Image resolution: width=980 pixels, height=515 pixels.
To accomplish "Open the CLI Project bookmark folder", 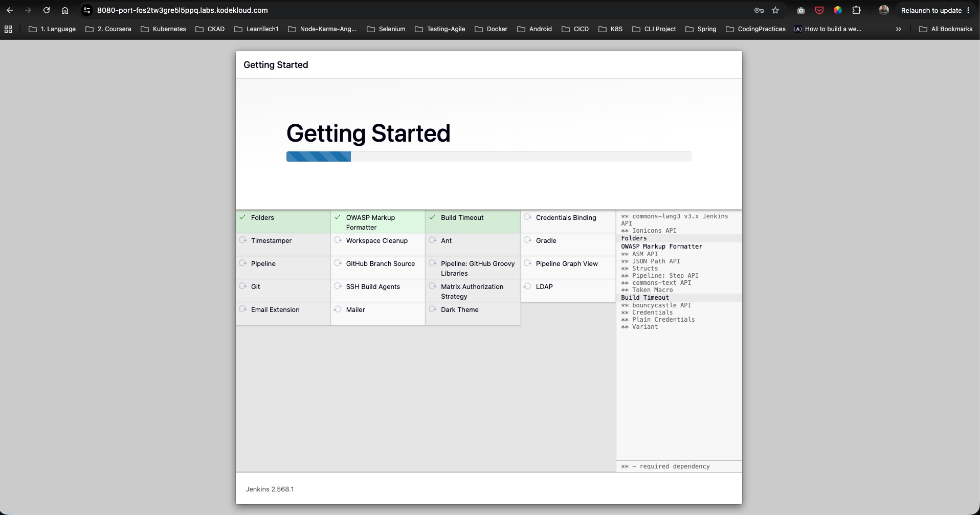I will (654, 29).
